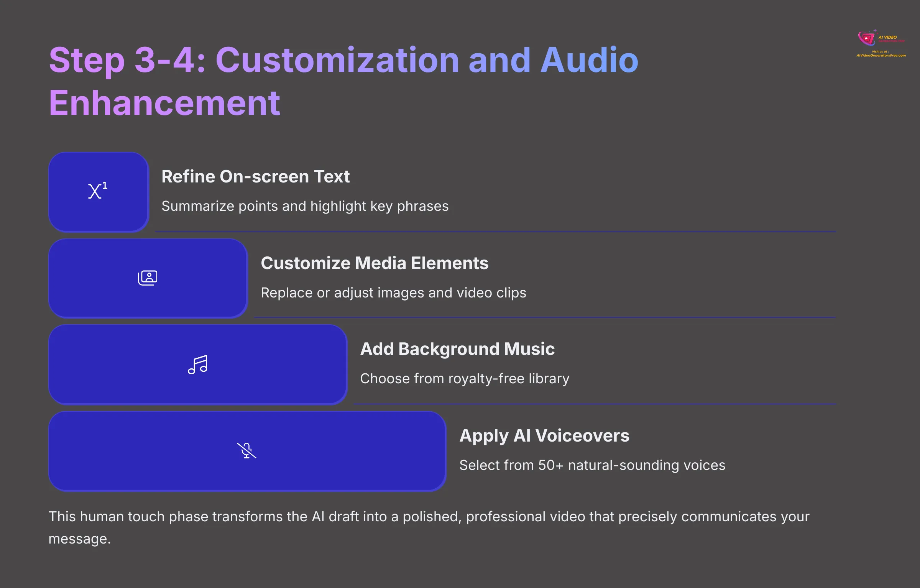Click 'Select from 50+ natural-sounding voices' text
The width and height of the screenshot is (920, 588).
click(x=592, y=465)
